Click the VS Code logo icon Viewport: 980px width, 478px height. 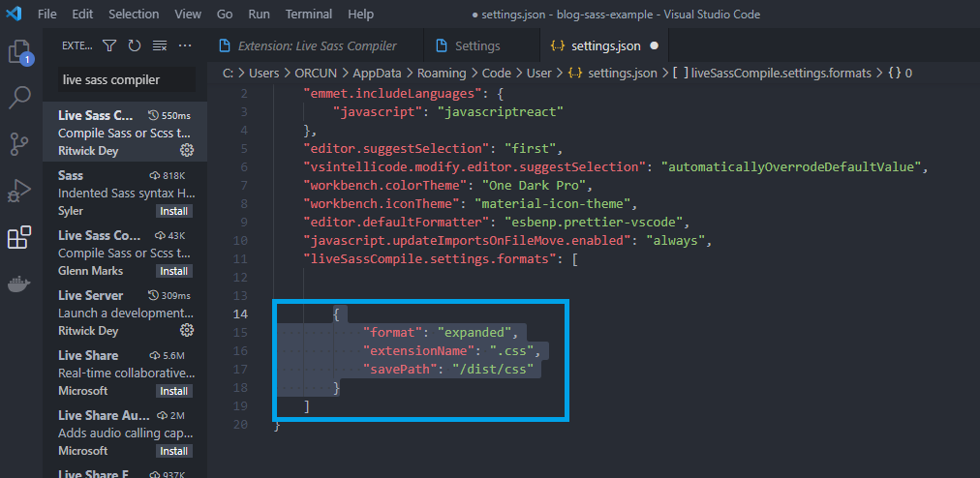pyautogui.click(x=14, y=14)
